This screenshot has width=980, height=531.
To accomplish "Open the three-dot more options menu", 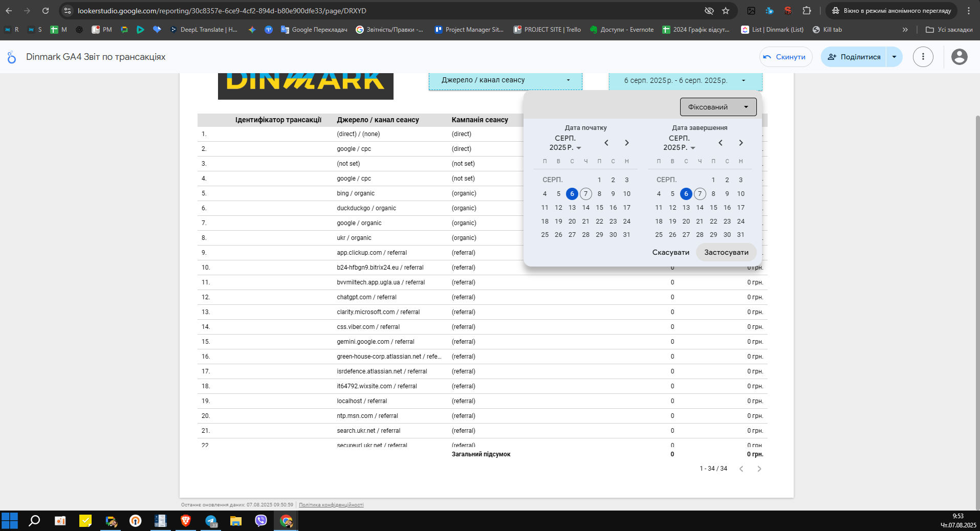I will tap(923, 57).
